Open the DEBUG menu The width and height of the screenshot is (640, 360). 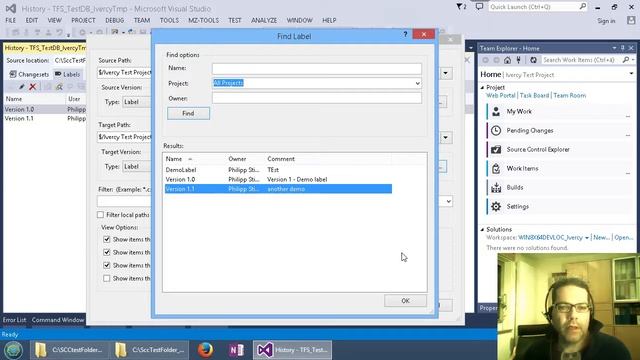(114, 20)
